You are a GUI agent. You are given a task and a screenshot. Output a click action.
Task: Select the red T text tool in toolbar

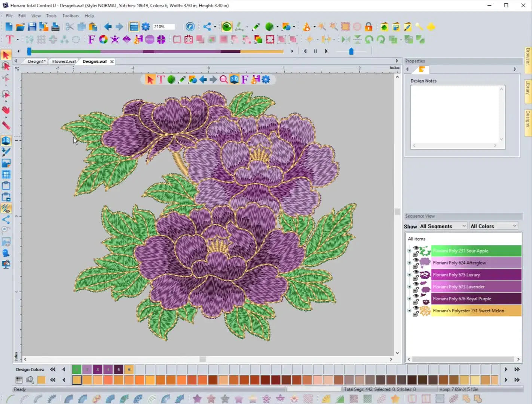pyautogui.click(x=9, y=39)
